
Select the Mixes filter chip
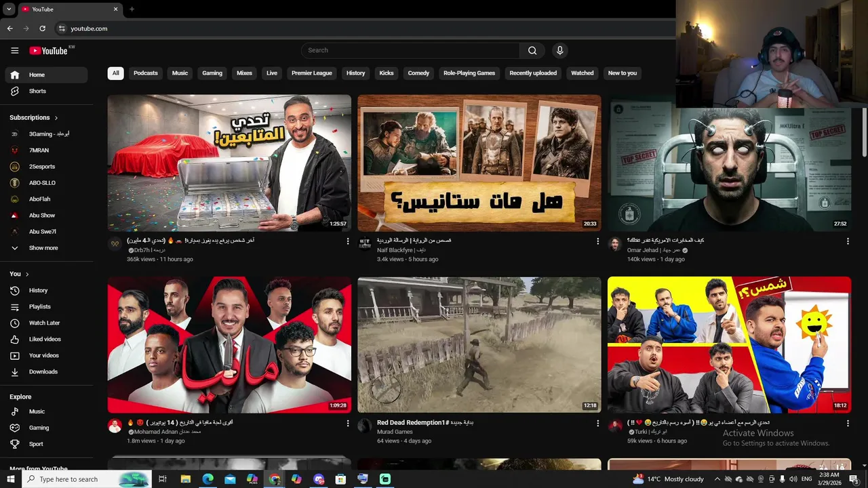(244, 73)
